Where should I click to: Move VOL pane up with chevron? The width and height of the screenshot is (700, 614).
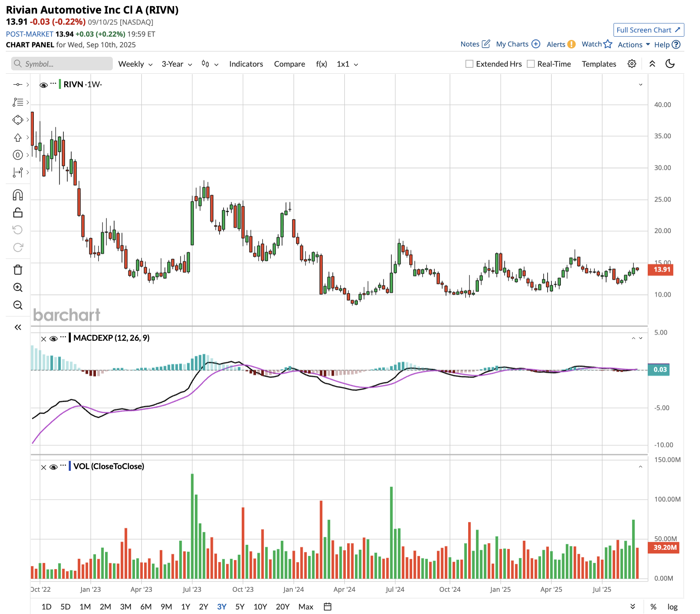640,467
